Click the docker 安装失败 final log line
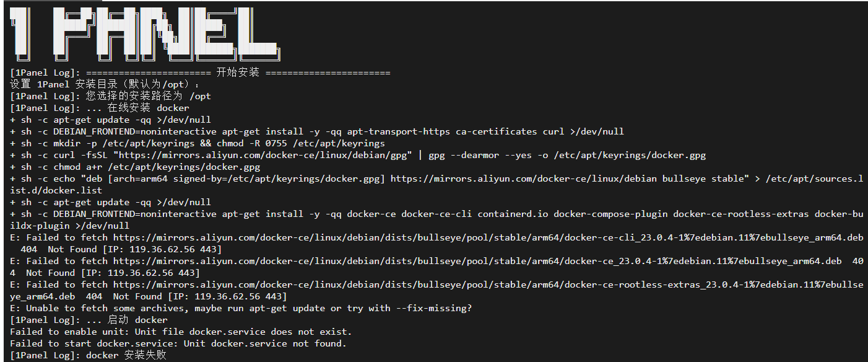 click(x=88, y=355)
